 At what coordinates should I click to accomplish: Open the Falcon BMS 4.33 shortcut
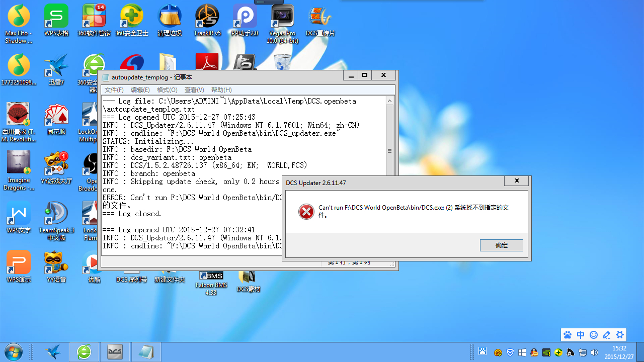[211, 284]
